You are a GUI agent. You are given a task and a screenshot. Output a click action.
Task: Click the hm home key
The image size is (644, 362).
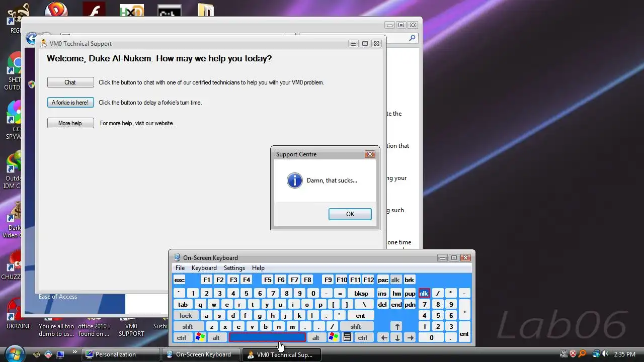[396, 293]
